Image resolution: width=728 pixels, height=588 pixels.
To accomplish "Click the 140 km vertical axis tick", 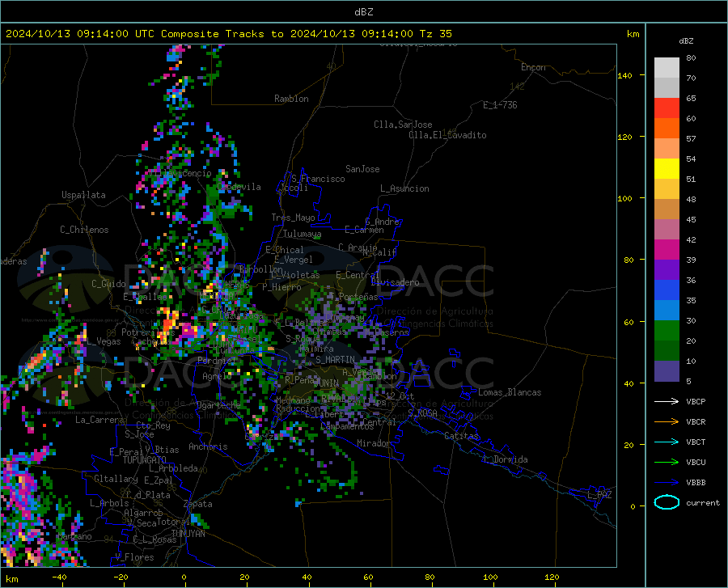I will (x=625, y=75).
